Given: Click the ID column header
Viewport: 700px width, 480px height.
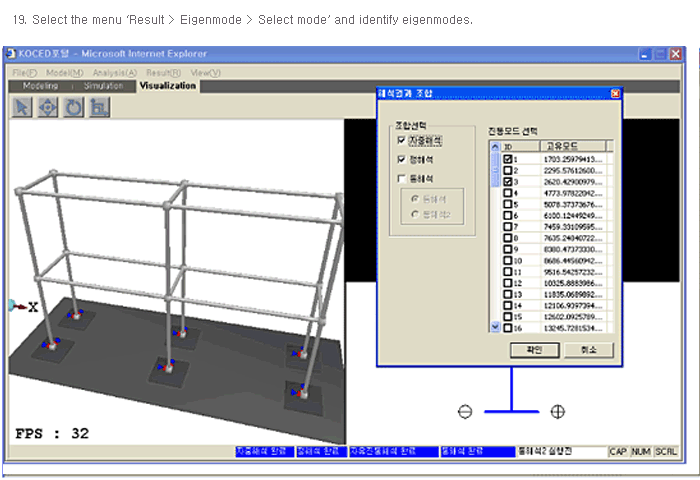Looking at the screenshot, I should 507,146.
